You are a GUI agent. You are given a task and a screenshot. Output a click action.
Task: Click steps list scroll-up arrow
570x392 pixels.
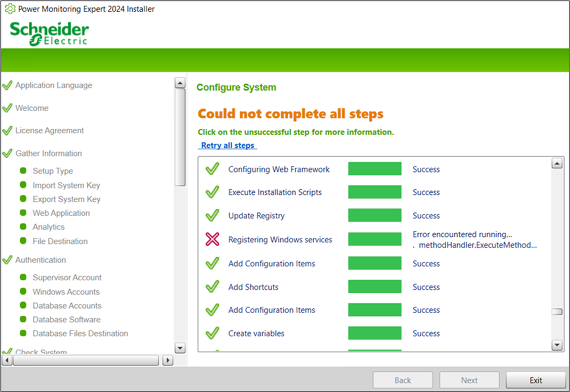click(x=557, y=164)
